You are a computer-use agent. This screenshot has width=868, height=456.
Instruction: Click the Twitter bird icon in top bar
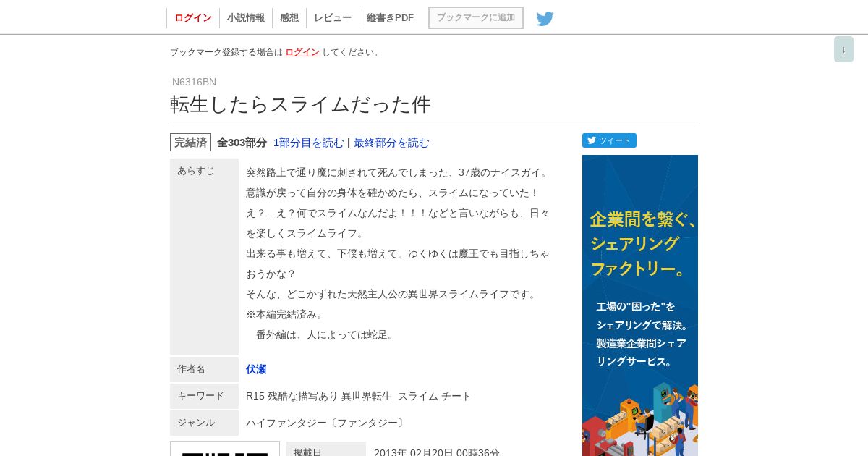pyautogui.click(x=545, y=18)
